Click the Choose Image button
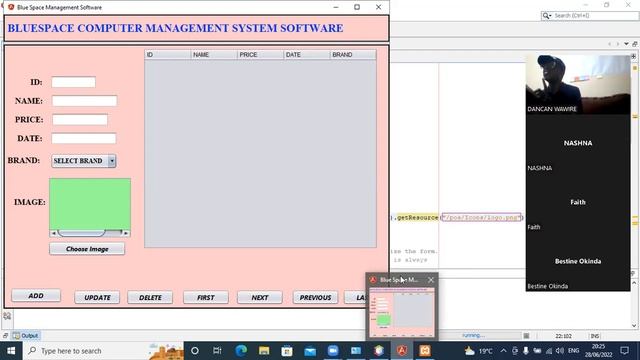Screen dimensions: 640x360 click(x=87, y=249)
